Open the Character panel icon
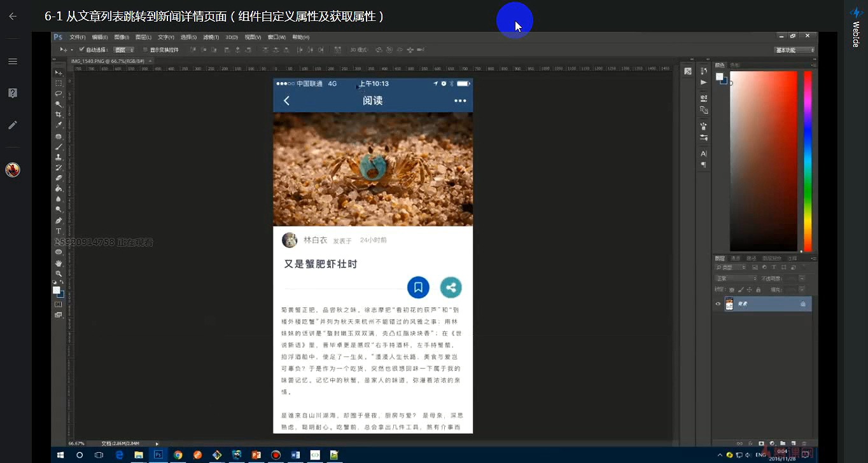The image size is (868, 463). 704,154
